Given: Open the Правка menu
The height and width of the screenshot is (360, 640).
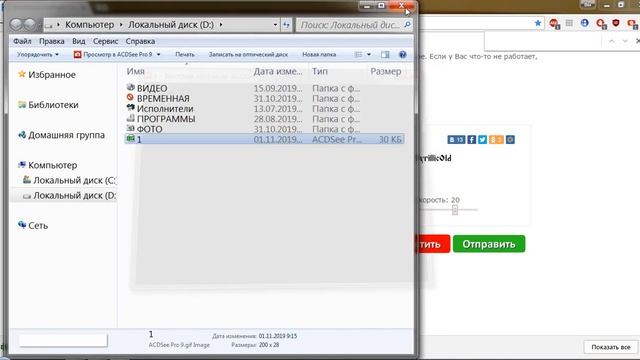Looking at the screenshot, I should tap(51, 41).
